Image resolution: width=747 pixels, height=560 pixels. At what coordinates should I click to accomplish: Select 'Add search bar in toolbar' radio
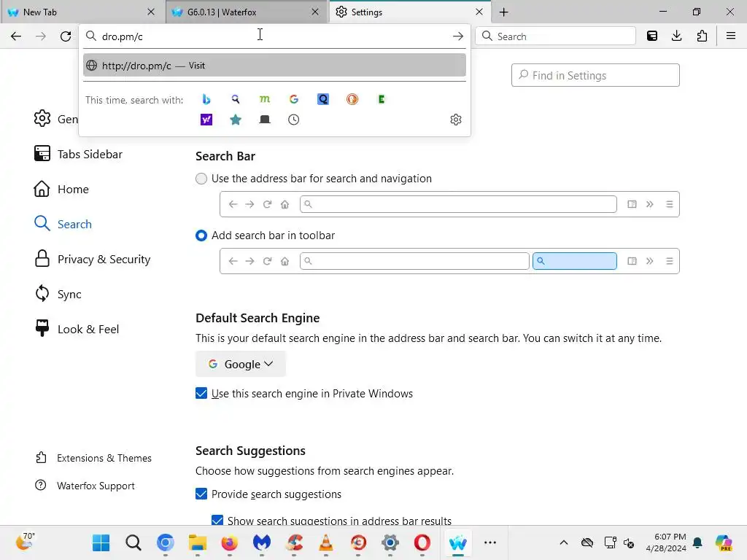click(x=201, y=236)
